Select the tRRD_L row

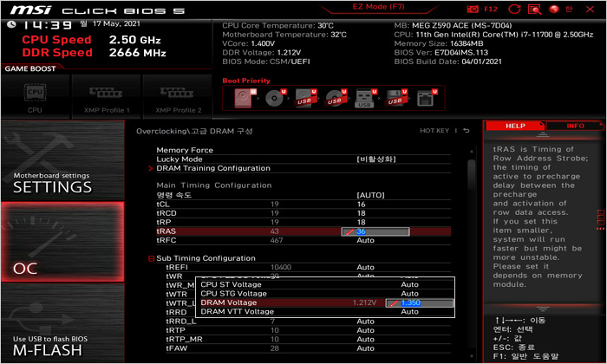pos(308,321)
